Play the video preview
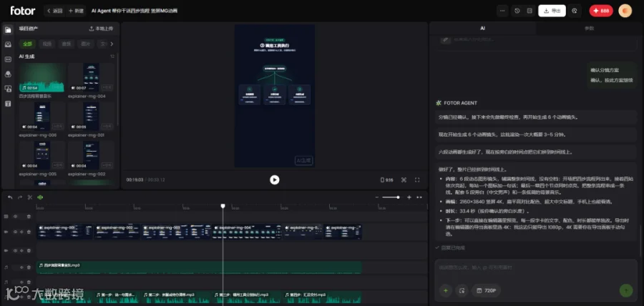644x306 pixels. click(x=274, y=180)
